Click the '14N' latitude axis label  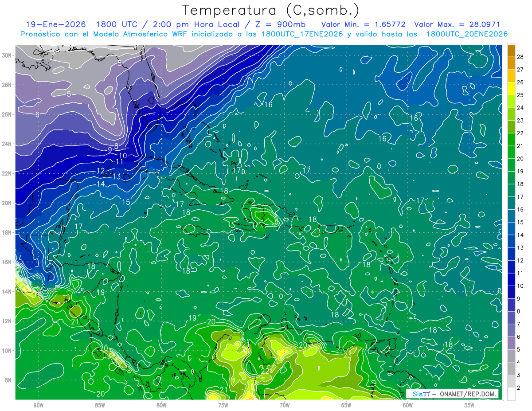click(x=7, y=292)
